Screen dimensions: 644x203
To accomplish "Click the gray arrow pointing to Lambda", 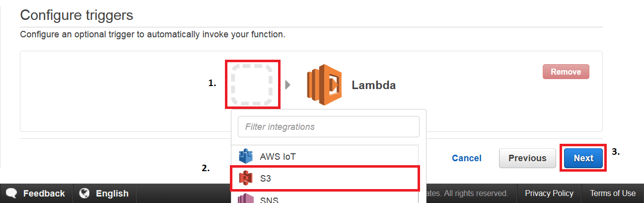I will click(288, 85).
